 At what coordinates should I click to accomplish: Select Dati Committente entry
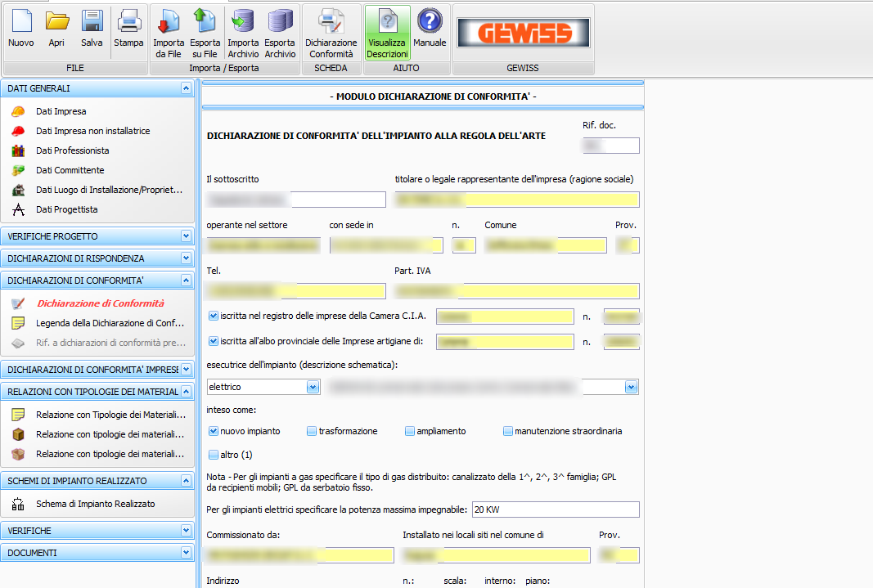70,170
